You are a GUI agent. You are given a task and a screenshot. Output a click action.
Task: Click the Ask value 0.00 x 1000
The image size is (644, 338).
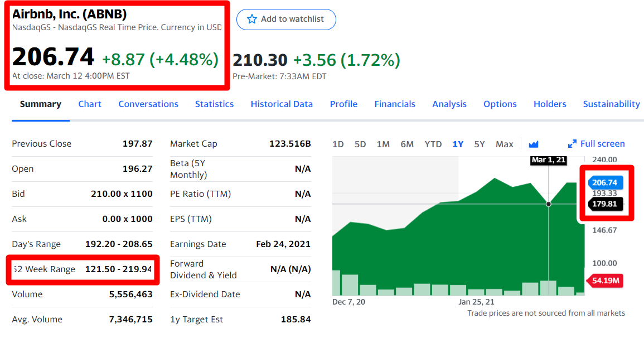click(x=127, y=219)
